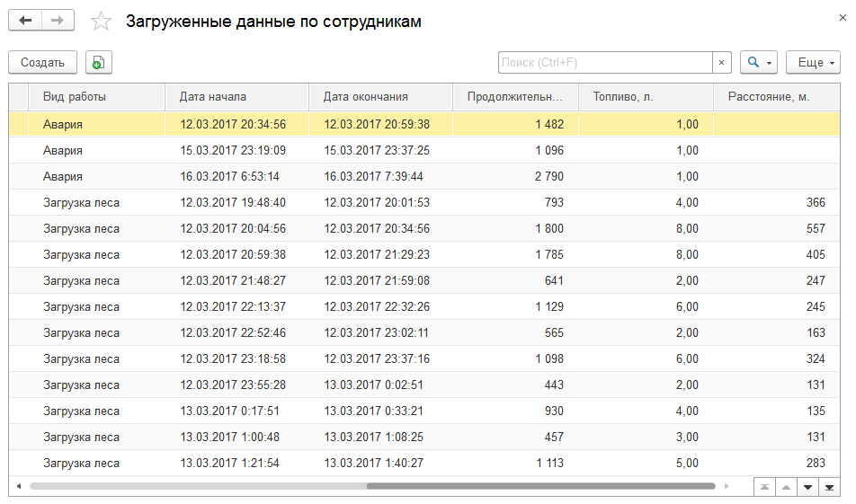Jump to the first row in the list
This screenshot has height=504, width=856.
(764, 487)
